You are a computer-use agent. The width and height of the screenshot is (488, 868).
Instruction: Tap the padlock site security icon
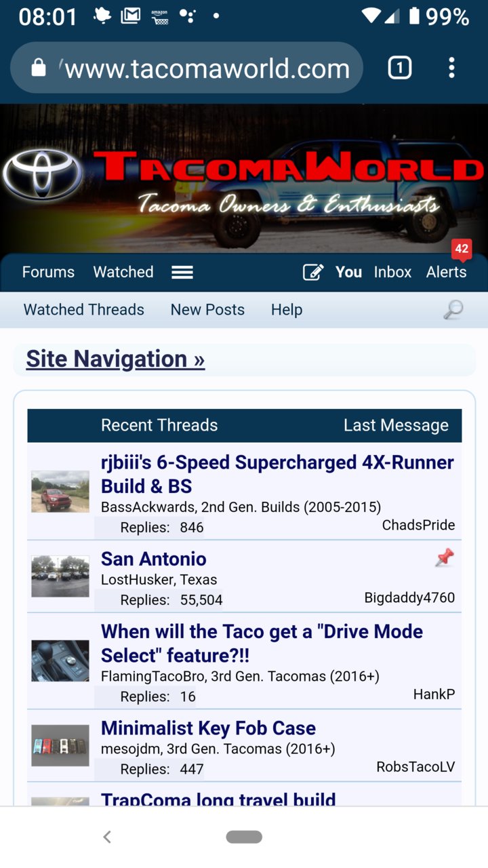click(39, 68)
